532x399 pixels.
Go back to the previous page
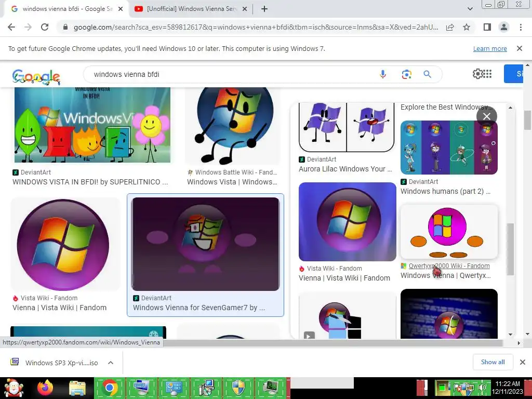[x=11, y=27]
